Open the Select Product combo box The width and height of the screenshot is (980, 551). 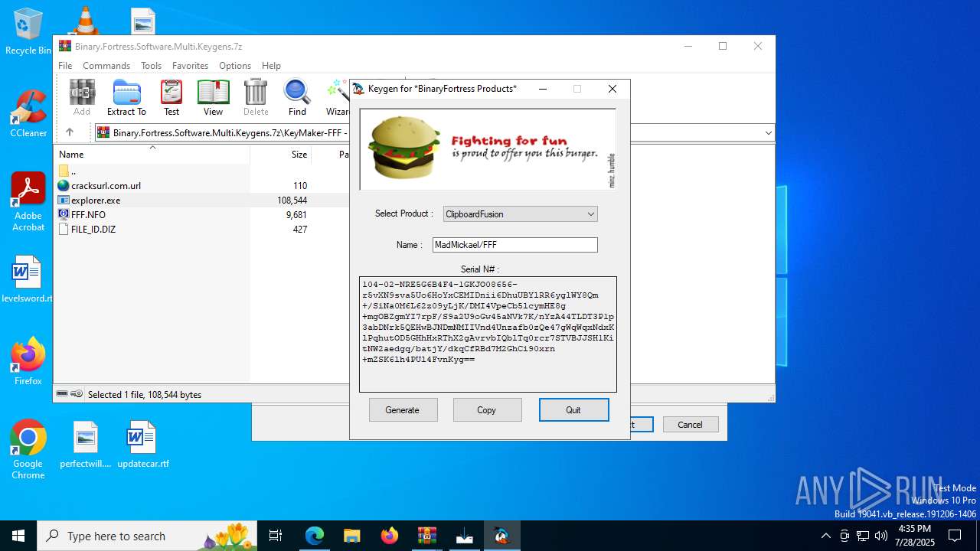click(x=521, y=214)
